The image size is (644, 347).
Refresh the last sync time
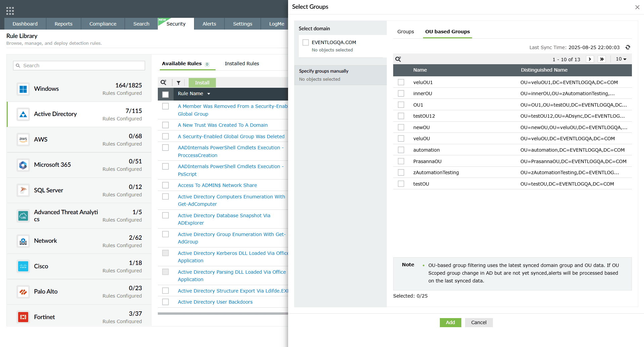(628, 47)
